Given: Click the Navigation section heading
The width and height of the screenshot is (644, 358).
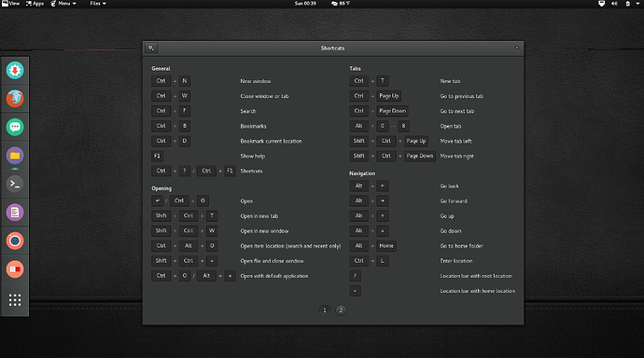Looking at the screenshot, I should (x=362, y=173).
